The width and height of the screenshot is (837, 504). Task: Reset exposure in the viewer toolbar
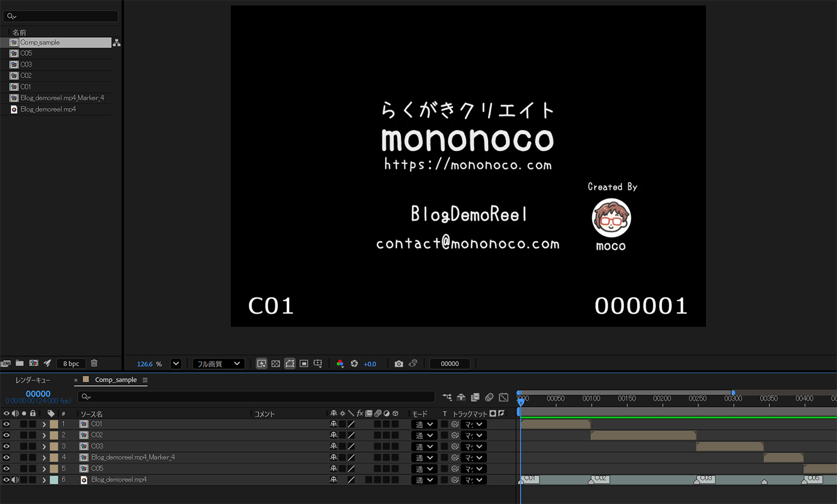pos(354,364)
